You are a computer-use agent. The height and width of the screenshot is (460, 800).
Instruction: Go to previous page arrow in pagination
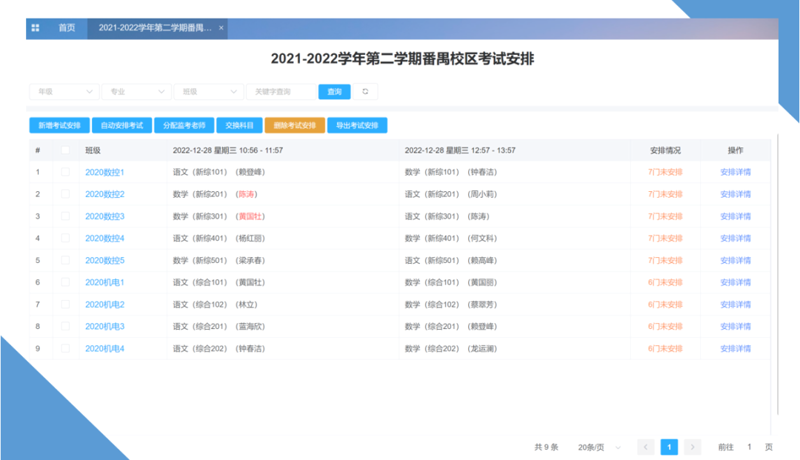click(x=645, y=447)
